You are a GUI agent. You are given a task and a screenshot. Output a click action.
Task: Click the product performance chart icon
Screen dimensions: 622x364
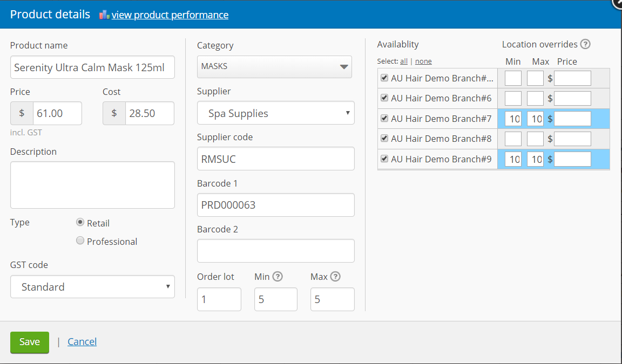[x=104, y=15]
